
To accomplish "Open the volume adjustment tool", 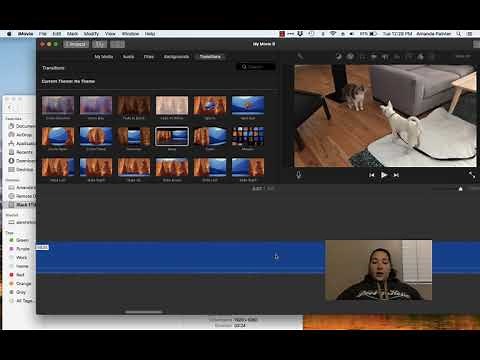I will [x=386, y=57].
